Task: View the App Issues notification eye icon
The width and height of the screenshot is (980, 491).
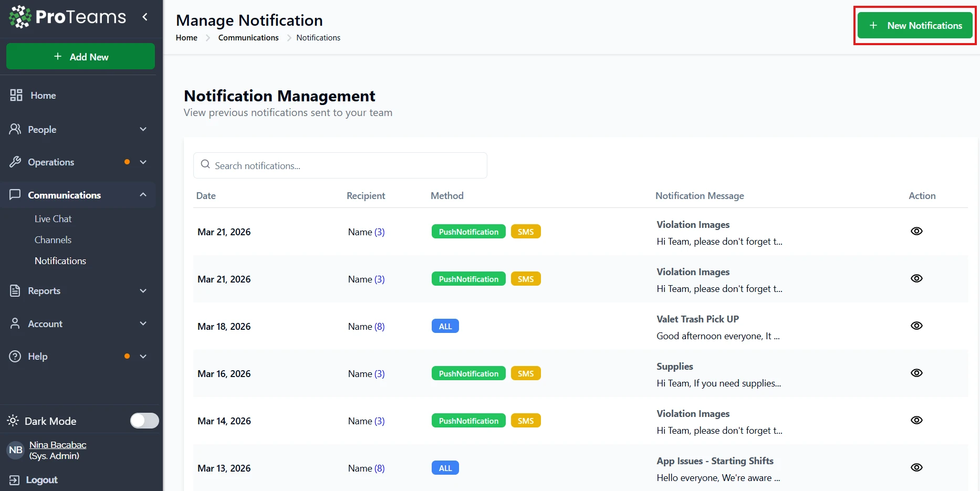Action: click(x=916, y=467)
